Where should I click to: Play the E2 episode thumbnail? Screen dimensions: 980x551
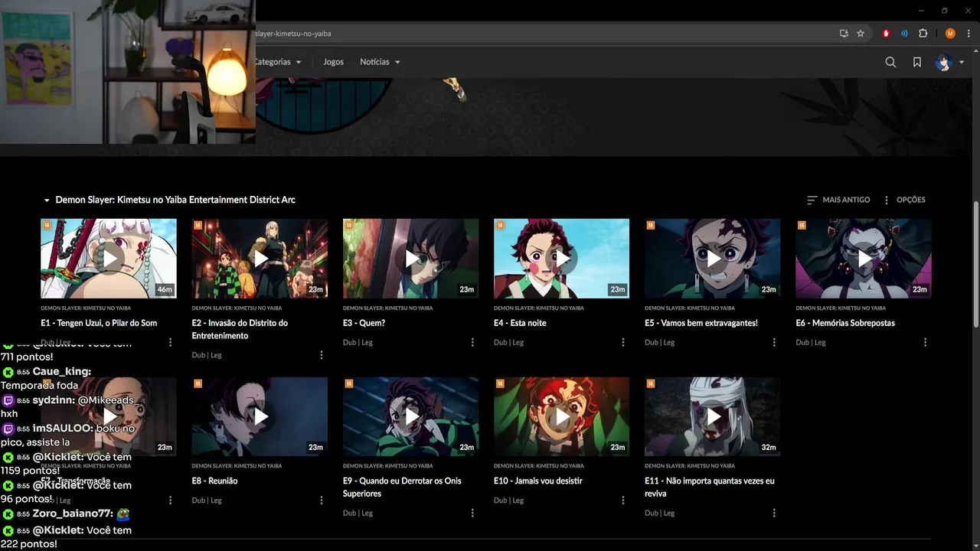(x=260, y=259)
